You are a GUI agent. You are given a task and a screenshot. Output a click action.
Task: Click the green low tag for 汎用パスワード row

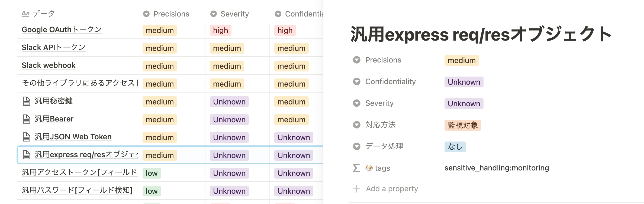[x=152, y=191]
